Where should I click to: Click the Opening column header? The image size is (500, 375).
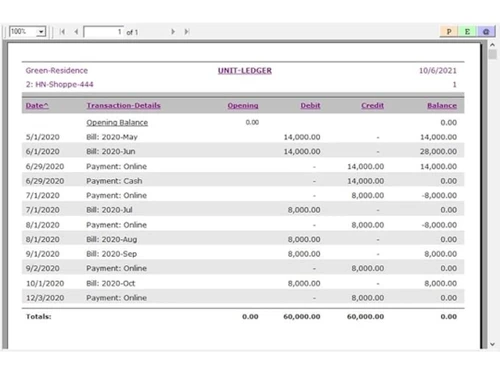tap(243, 105)
